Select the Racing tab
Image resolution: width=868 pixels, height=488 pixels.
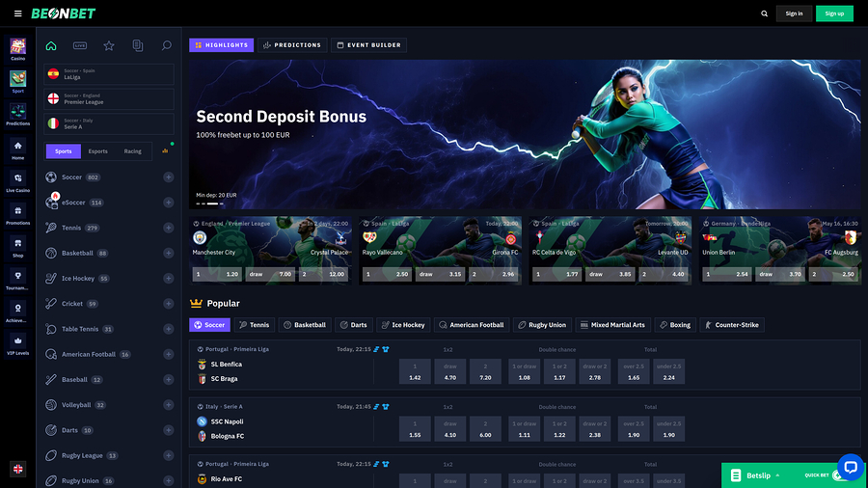click(x=133, y=151)
